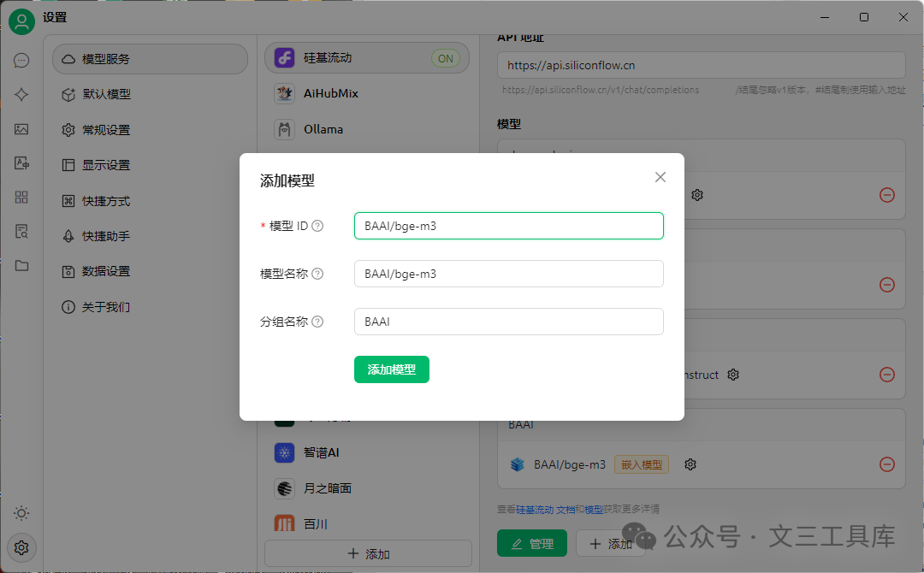This screenshot has height=573, width=924.
Task: Open the image painting sidebar icon
Action: pyautogui.click(x=21, y=129)
